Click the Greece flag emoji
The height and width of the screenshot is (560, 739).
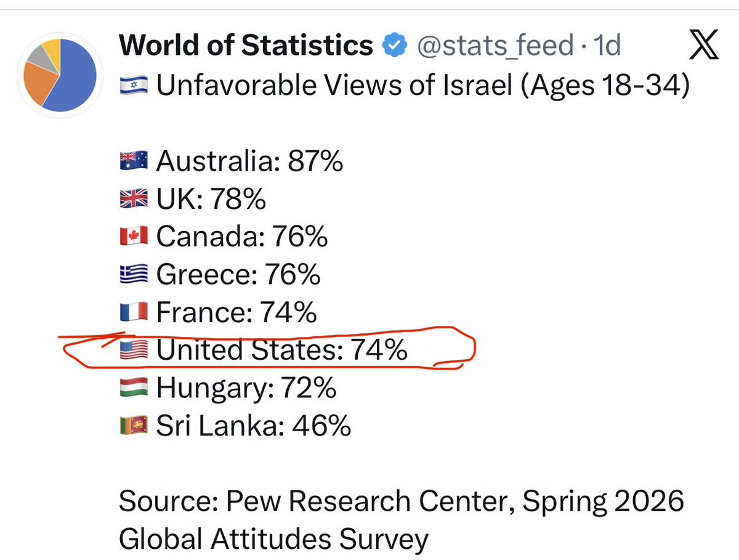coord(133,274)
